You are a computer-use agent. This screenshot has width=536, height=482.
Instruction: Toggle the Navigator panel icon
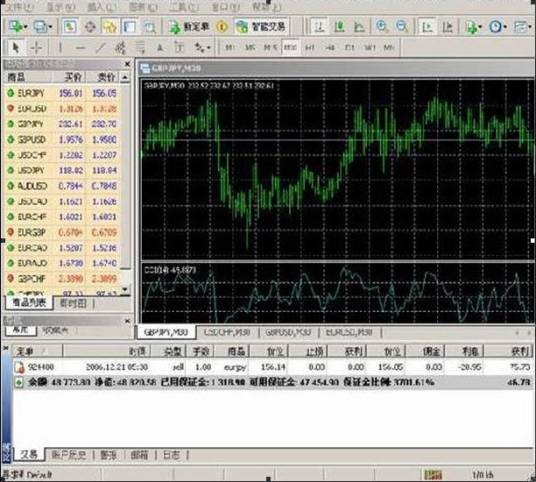tap(110, 27)
